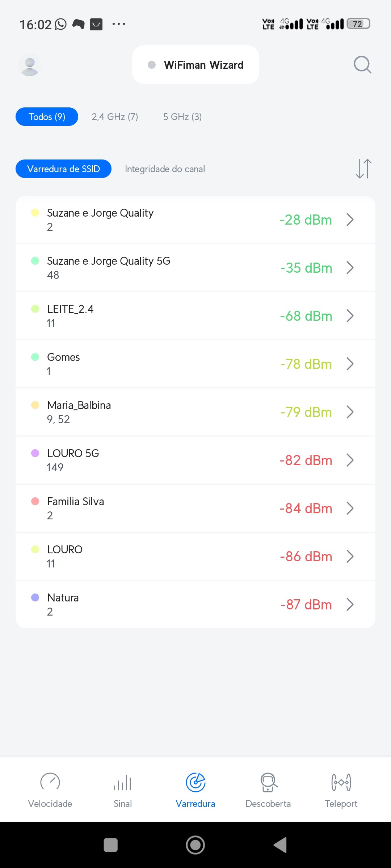Tap the WiFiman Wizard button
391x868 pixels.
(x=195, y=65)
